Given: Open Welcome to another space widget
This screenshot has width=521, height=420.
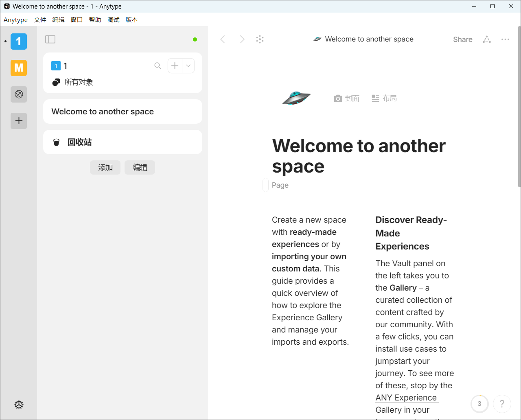Looking at the screenshot, I should 123,112.
